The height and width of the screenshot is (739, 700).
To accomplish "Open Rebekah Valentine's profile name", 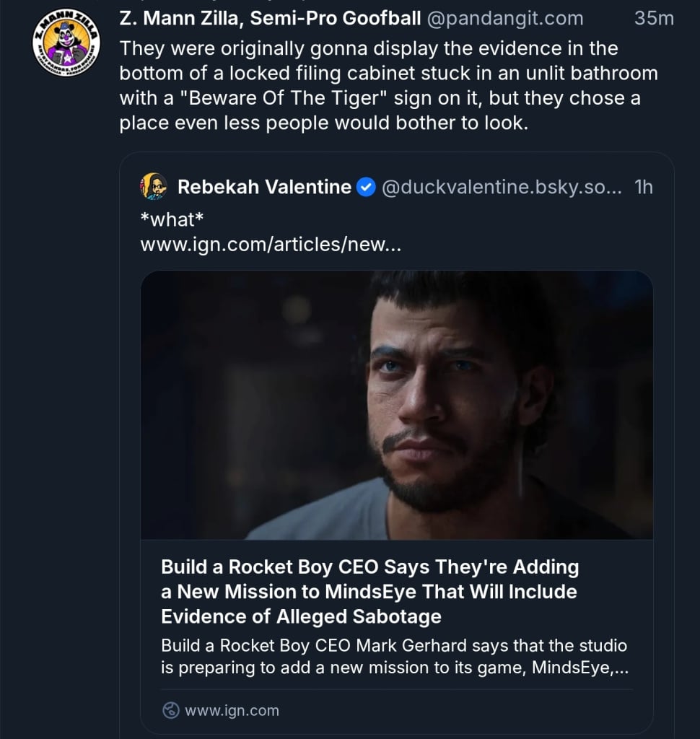I will [x=264, y=188].
